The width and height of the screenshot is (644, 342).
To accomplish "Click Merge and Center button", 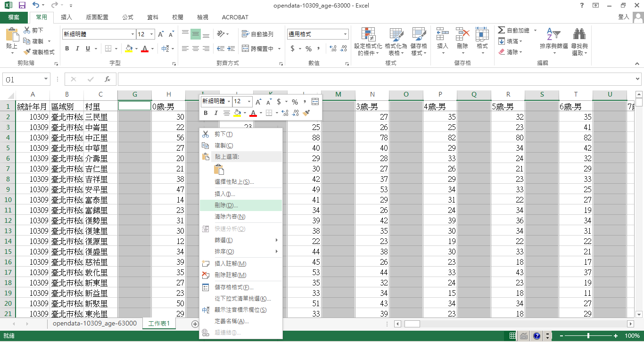I will click(x=258, y=49).
